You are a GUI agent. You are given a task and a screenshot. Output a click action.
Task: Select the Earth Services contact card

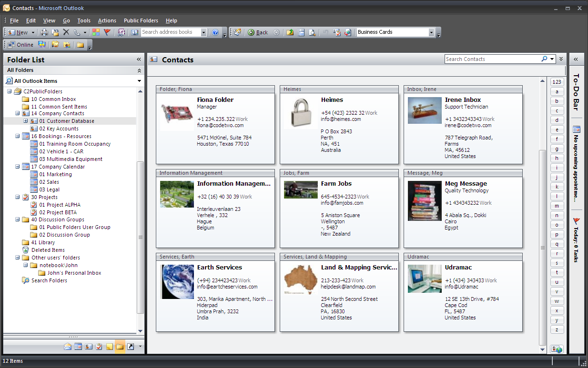point(215,292)
